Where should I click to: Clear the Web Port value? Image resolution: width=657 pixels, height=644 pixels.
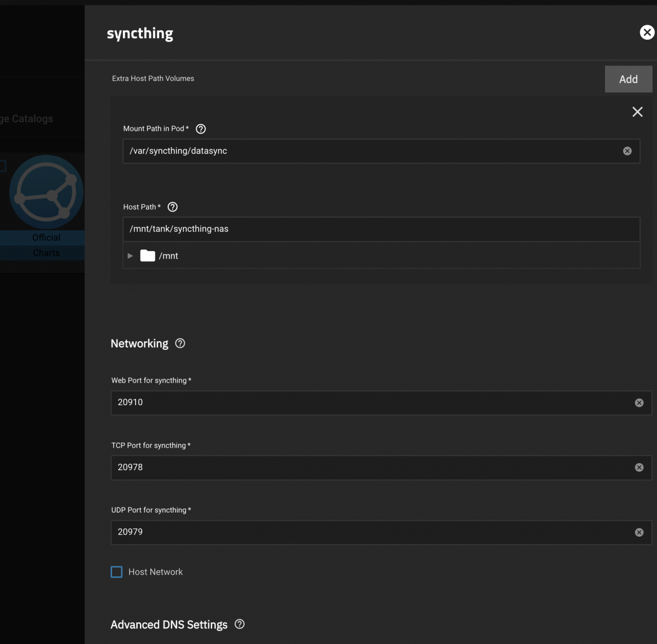pos(639,402)
